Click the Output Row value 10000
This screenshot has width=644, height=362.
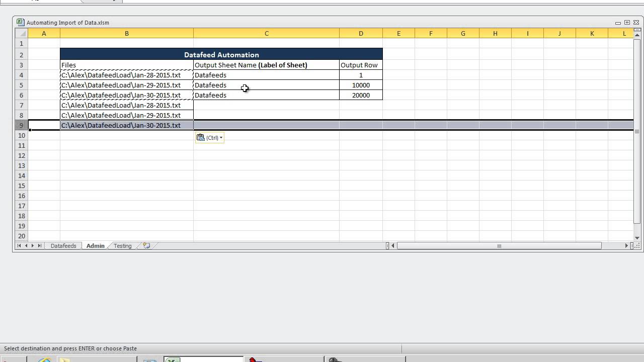tap(361, 85)
